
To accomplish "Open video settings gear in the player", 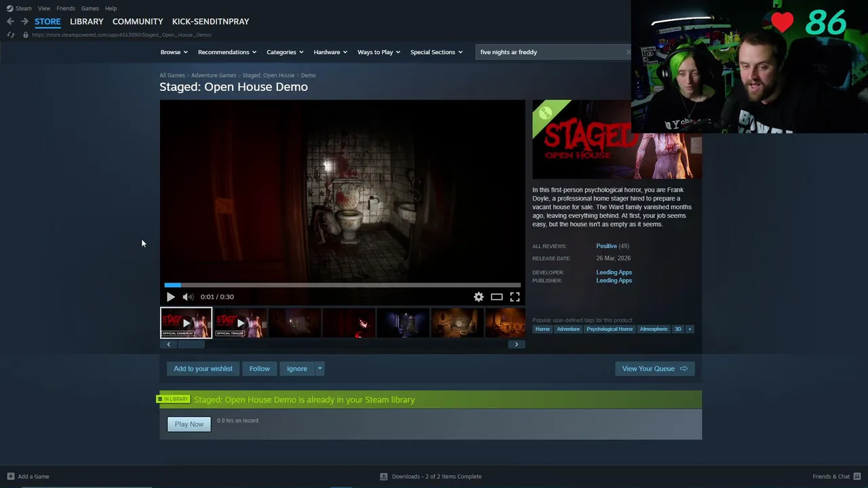I will point(479,297).
